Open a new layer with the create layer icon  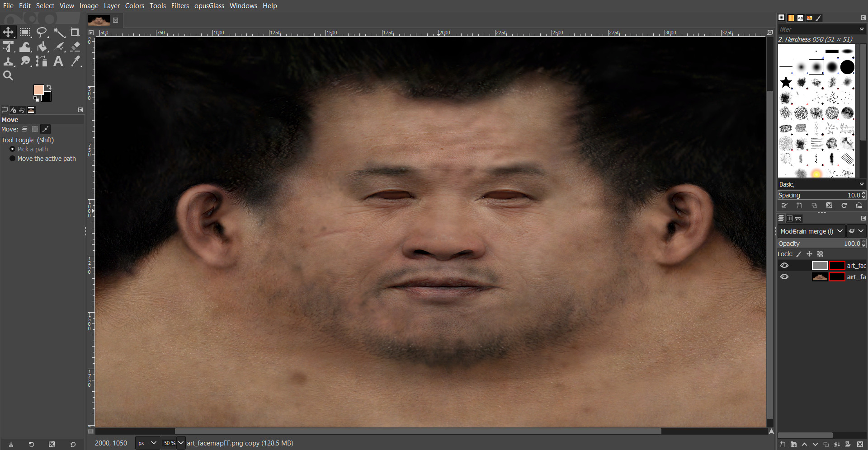pos(782,445)
